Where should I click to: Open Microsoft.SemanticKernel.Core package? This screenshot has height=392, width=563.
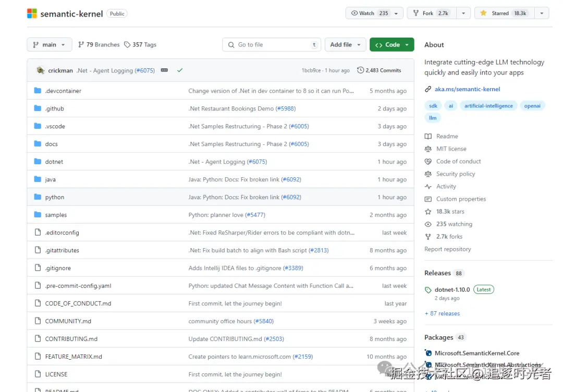[477, 353]
